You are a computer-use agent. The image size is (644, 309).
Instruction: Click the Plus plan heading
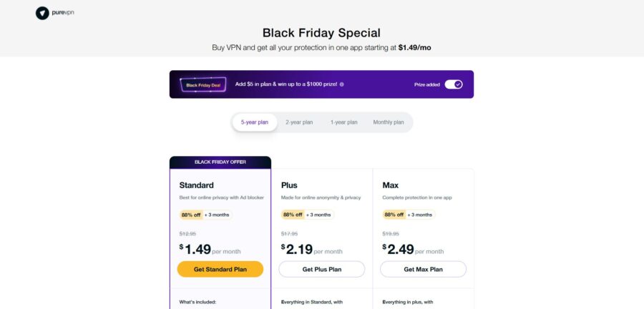coord(289,185)
